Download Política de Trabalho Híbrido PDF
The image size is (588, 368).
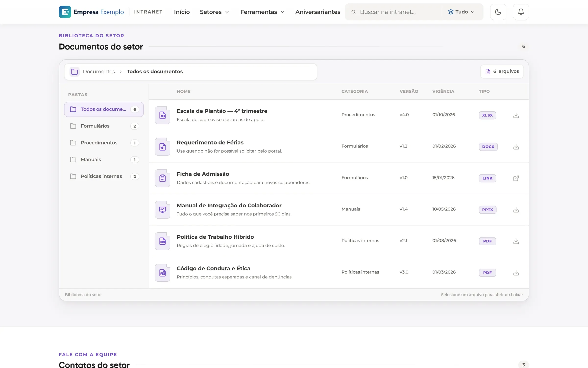pos(516,241)
